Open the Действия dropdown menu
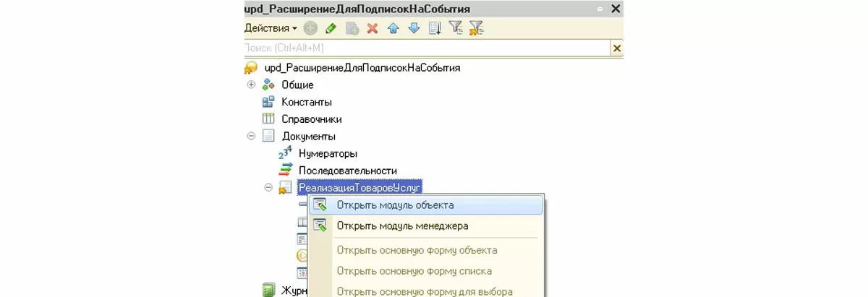Image resolution: width=868 pixels, height=297 pixels. tap(271, 28)
